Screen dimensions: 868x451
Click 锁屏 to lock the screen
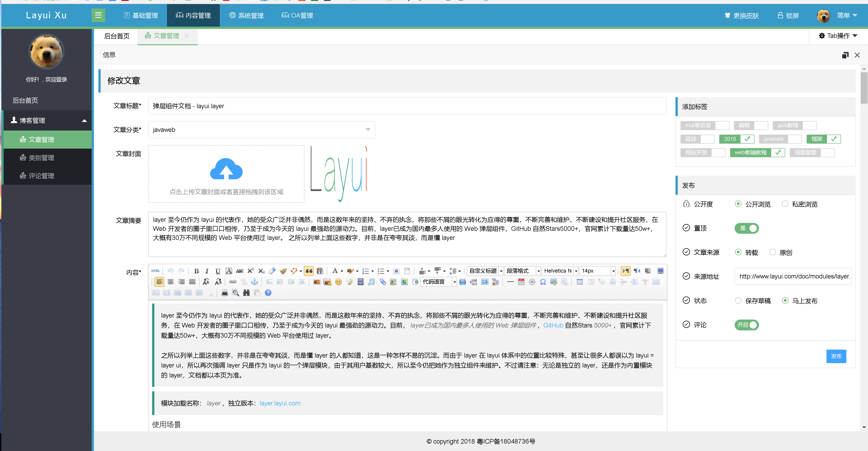pyautogui.click(x=788, y=16)
